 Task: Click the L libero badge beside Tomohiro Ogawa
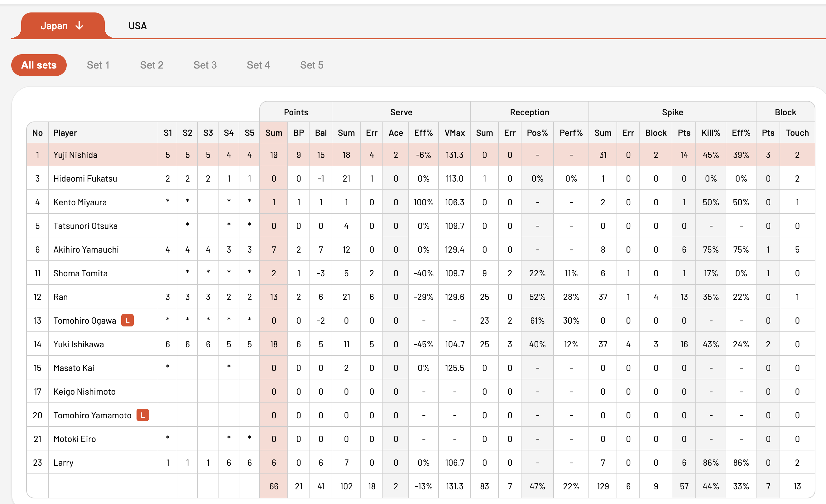127,320
